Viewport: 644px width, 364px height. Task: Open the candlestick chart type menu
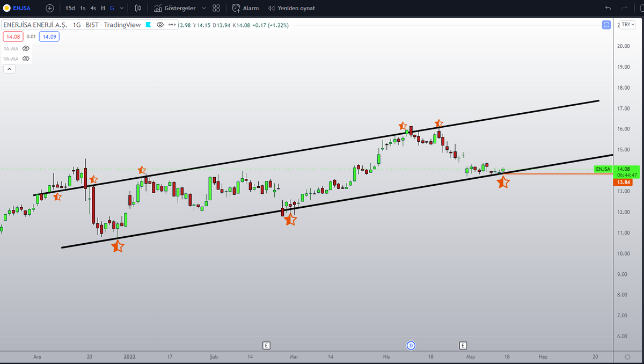(138, 8)
